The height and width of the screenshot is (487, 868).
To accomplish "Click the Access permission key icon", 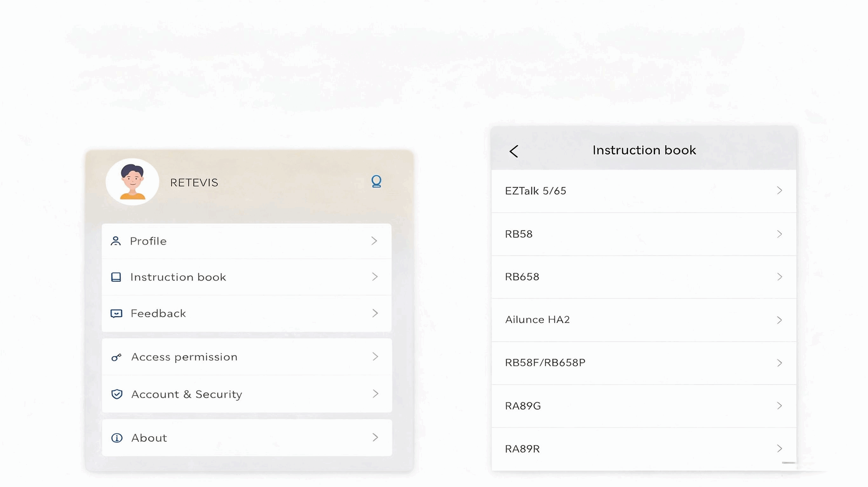I will point(116,357).
